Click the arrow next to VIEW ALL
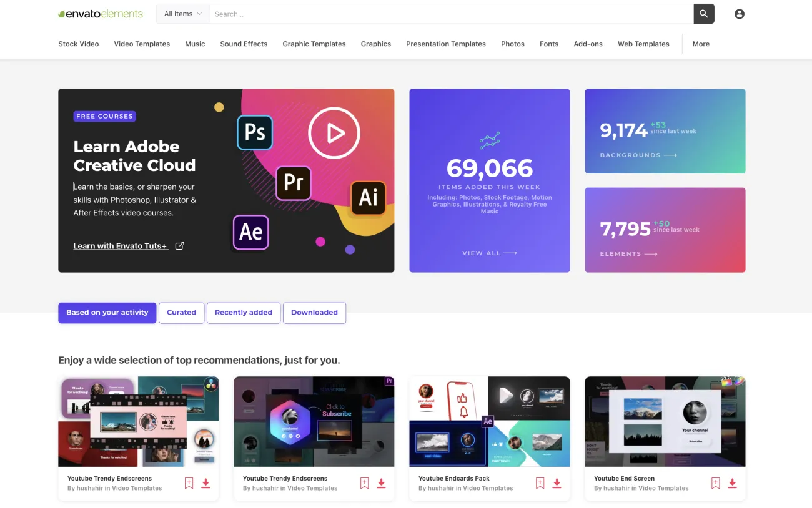This screenshot has width=812, height=508. 510,253
